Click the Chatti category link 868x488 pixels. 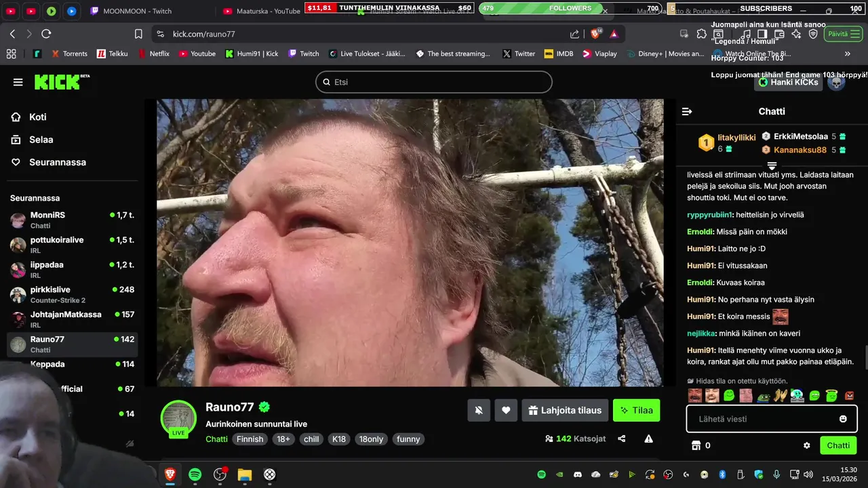(x=216, y=439)
